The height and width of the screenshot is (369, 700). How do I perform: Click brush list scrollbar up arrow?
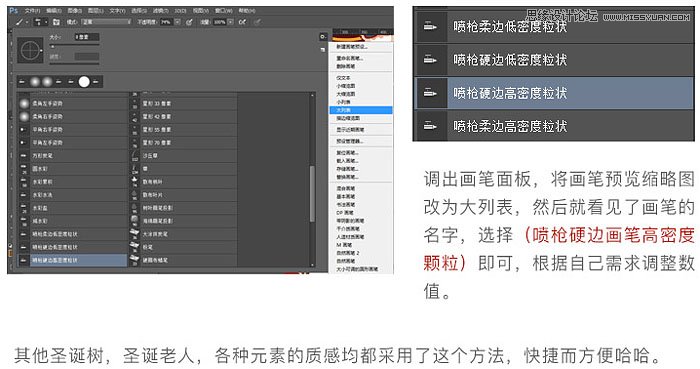[x=312, y=95]
